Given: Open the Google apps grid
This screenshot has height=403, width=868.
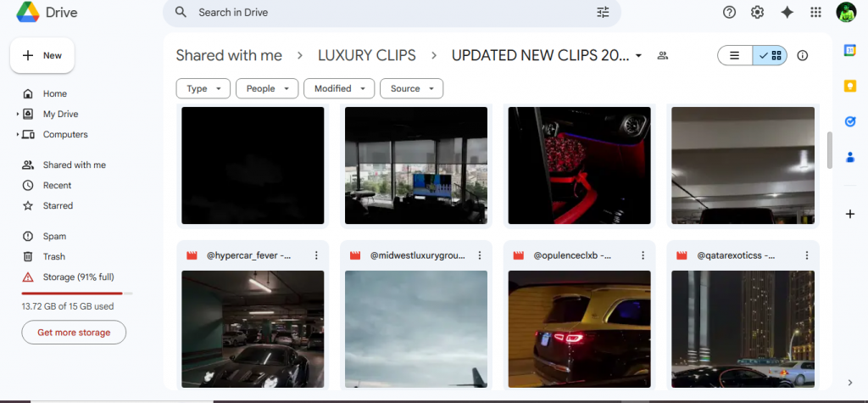Looking at the screenshot, I should 815,12.
